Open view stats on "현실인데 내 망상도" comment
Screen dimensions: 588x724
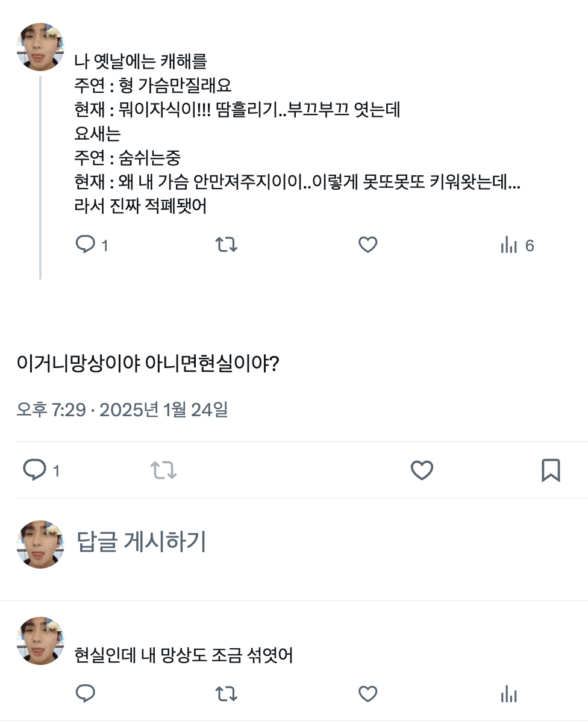click(509, 694)
